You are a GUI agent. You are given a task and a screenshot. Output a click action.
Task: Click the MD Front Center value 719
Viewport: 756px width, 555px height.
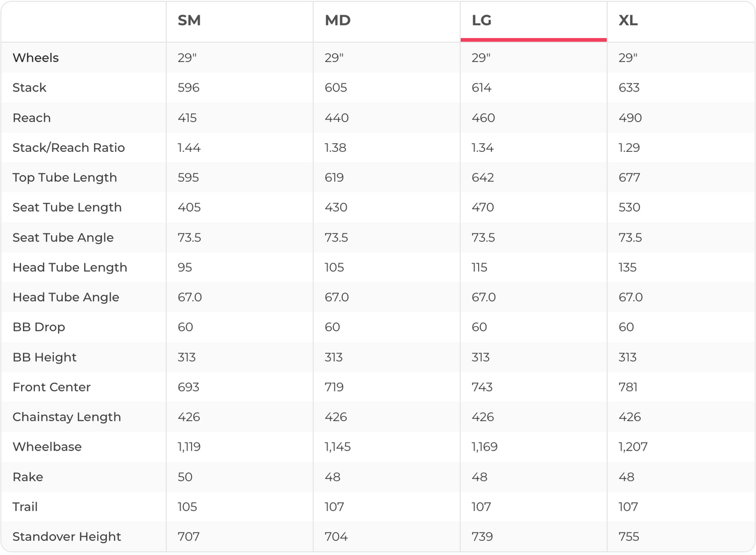[x=334, y=387]
